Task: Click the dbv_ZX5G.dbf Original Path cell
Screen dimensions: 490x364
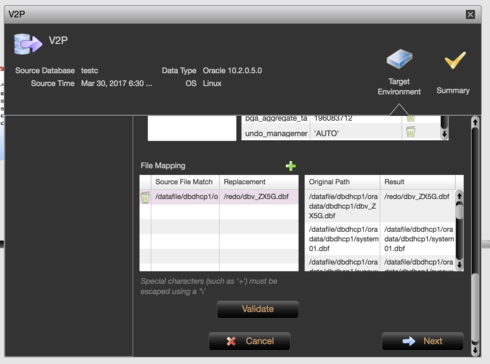Action: 342,206
